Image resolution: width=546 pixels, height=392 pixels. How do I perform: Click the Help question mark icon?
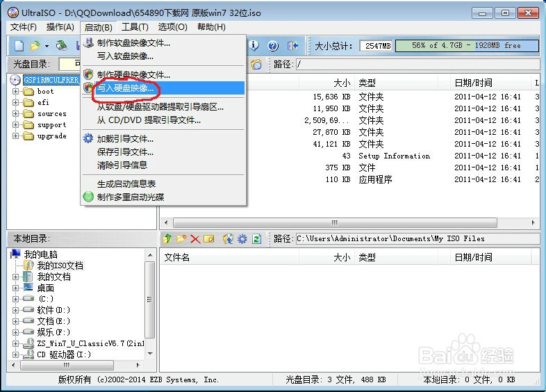[x=273, y=46]
